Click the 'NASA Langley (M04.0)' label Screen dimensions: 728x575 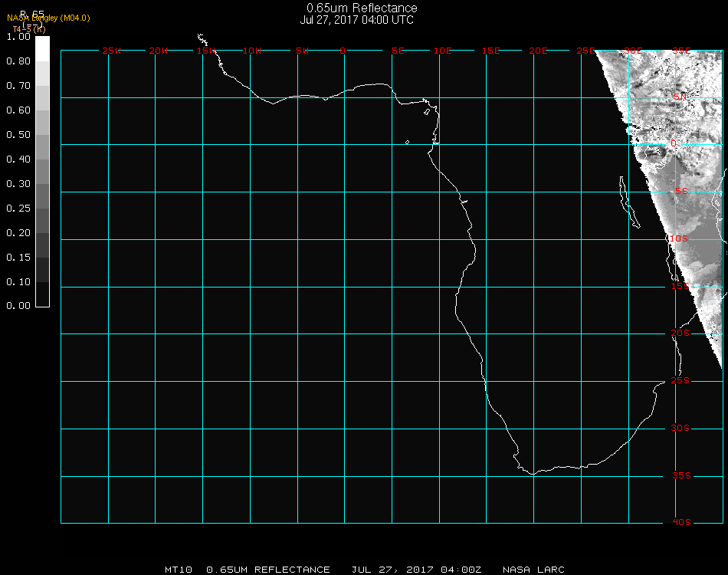48,18
